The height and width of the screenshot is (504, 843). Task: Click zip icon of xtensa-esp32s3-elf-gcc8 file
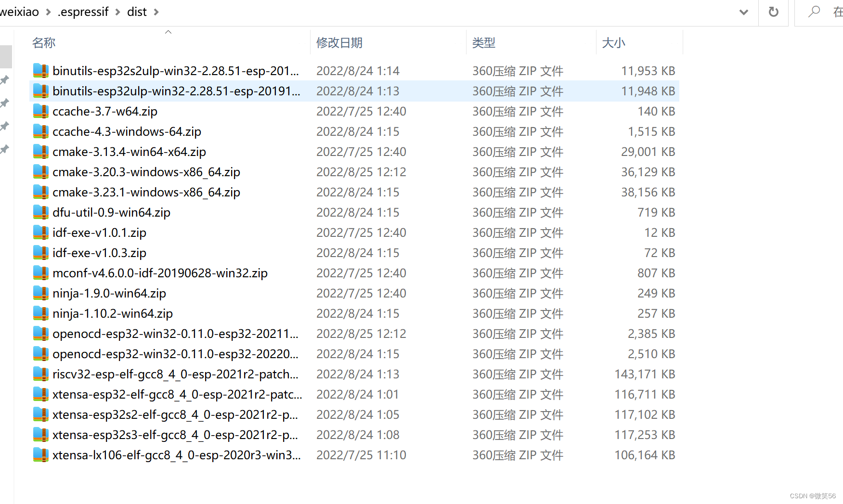pos(41,435)
